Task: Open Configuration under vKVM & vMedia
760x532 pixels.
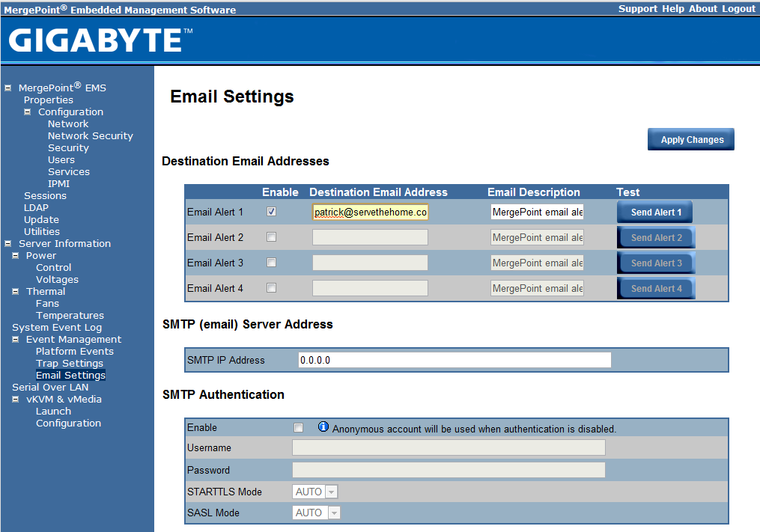Action: [68, 423]
